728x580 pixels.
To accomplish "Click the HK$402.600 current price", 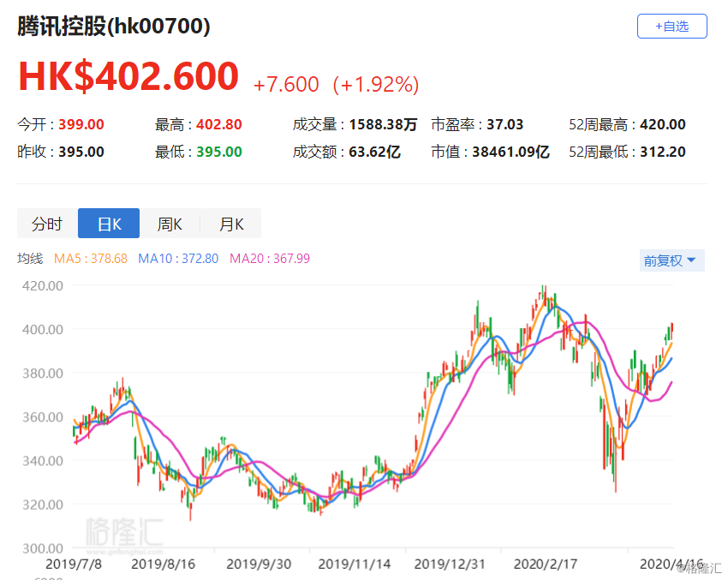I will [128, 76].
